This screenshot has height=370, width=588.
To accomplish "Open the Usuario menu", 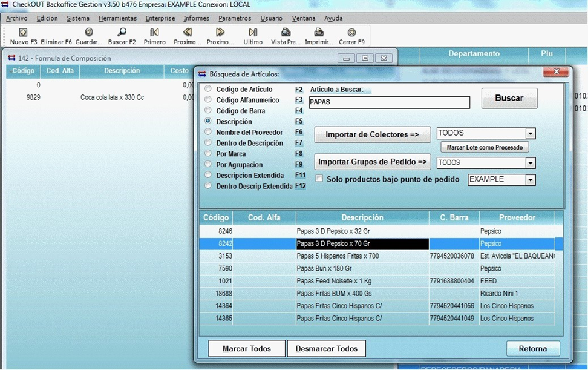I will point(271,18).
